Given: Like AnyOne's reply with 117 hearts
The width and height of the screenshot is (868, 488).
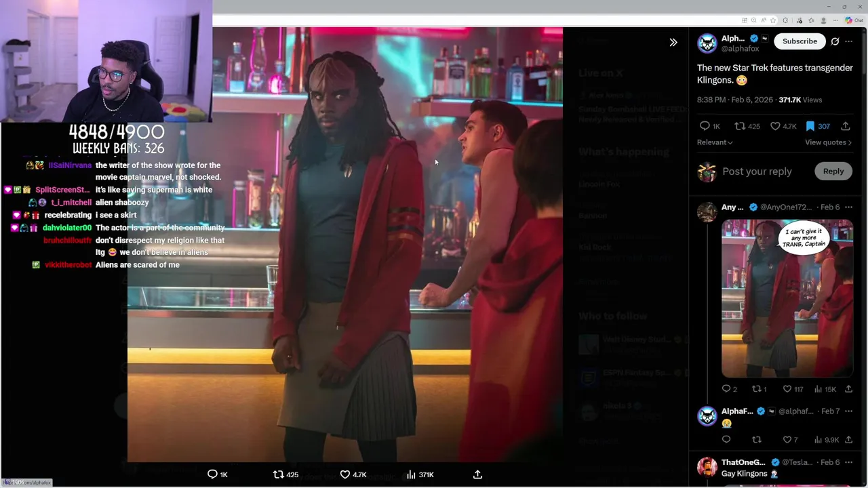Looking at the screenshot, I should coord(793,389).
